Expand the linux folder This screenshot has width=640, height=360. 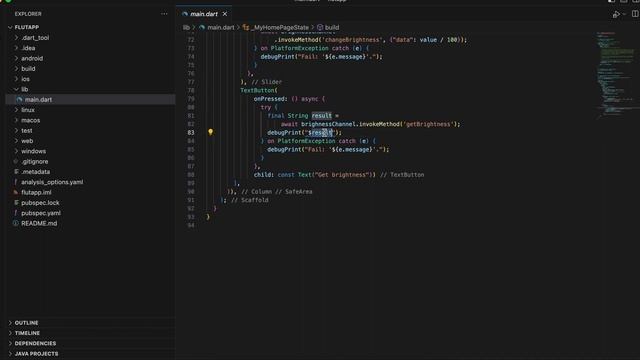pos(28,110)
